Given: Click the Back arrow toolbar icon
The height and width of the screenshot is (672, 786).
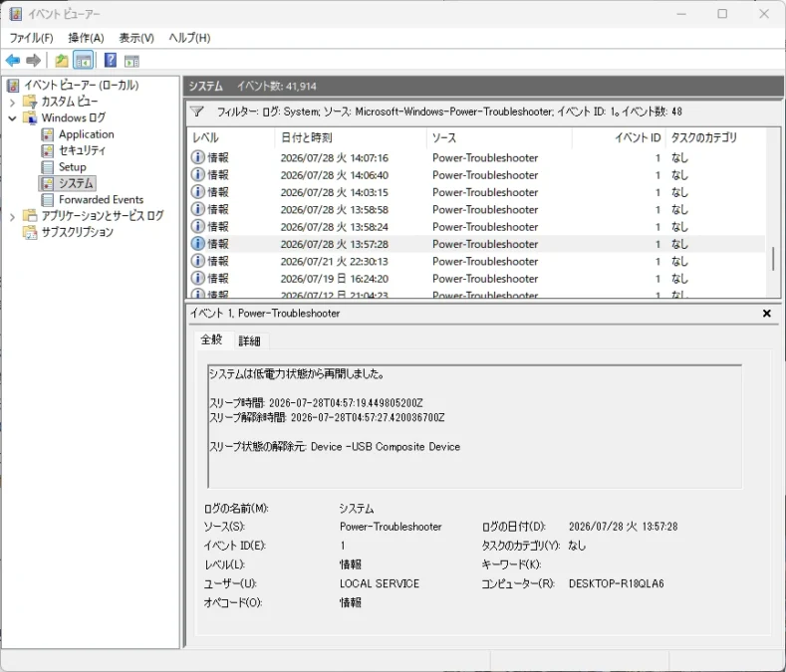Looking at the screenshot, I should tap(13, 61).
